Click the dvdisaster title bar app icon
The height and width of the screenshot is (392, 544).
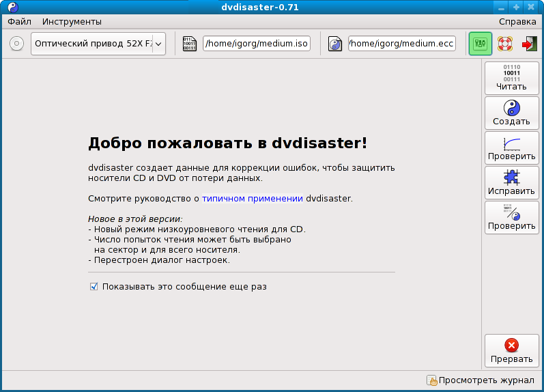click(13, 8)
